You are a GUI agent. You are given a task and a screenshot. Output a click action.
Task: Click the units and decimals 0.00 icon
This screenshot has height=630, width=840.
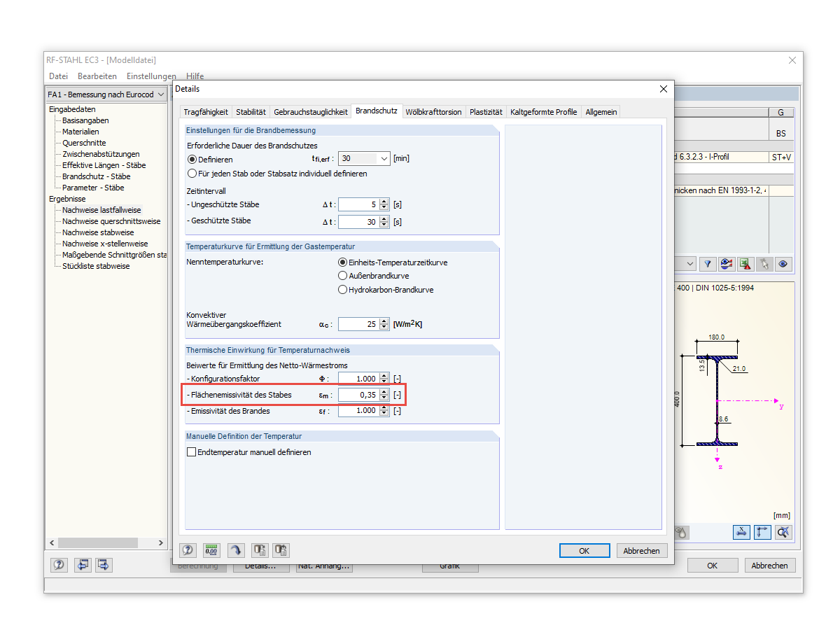[x=211, y=550]
